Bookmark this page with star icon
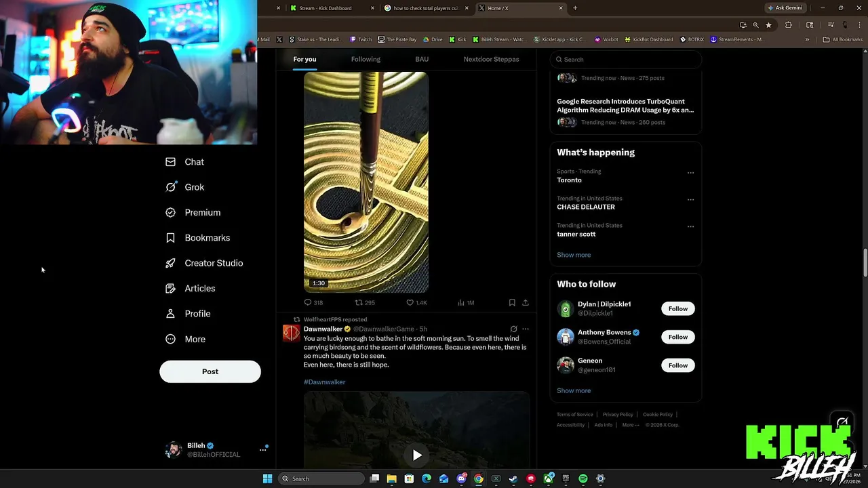The height and width of the screenshot is (488, 868). point(768,25)
